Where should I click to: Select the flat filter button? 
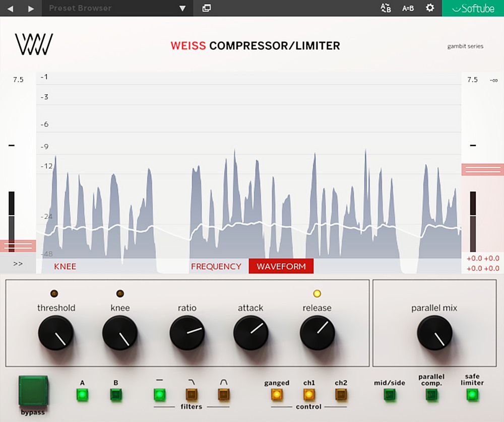click(x=159, y=394)
